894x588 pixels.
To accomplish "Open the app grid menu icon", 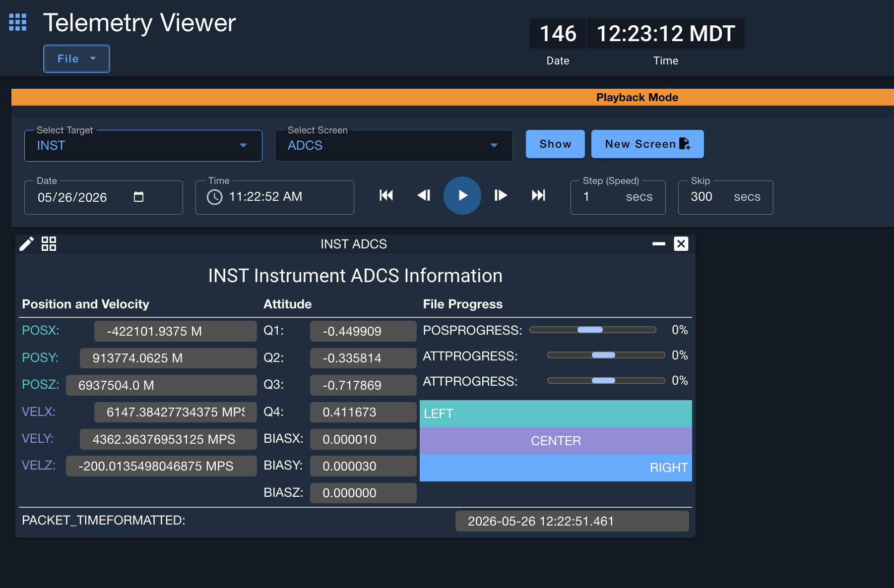I will click(x=18, y=22).
